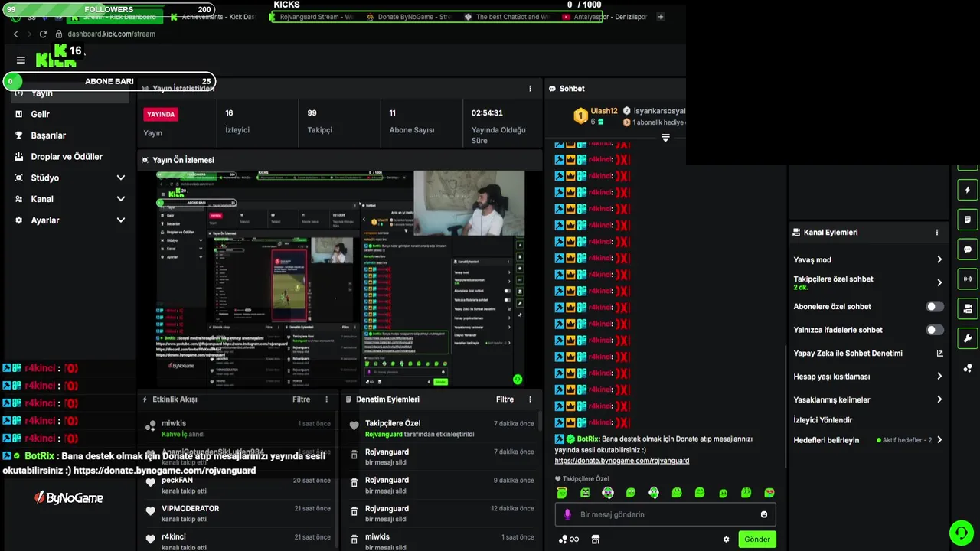Click the document icon in right sidebar
This screenshot has width=980, height=551.
968,220
